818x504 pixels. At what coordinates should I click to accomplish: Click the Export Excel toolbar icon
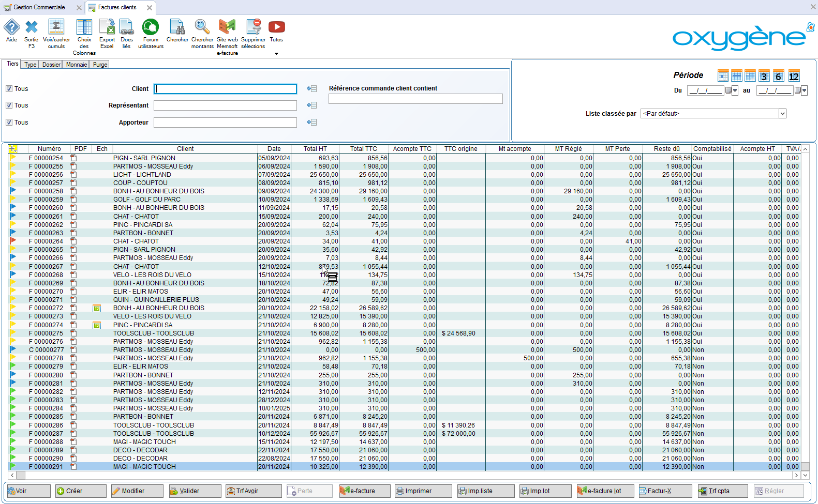(107, 27)
